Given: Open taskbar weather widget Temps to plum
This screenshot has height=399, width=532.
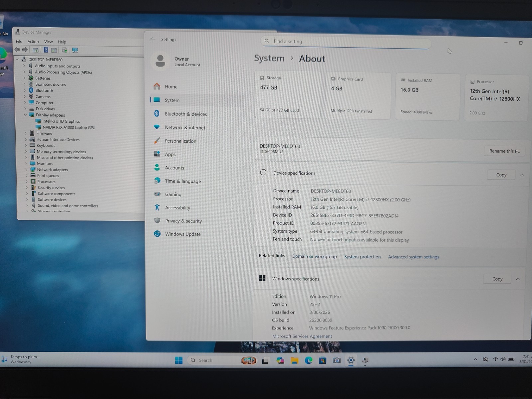Looking at the screenshot, I should tap(21, 359).
